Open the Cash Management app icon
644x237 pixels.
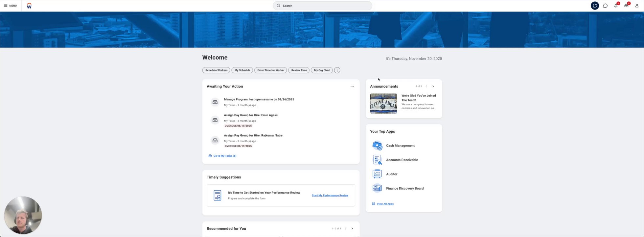pyautogui.click(x=377, y=145)
